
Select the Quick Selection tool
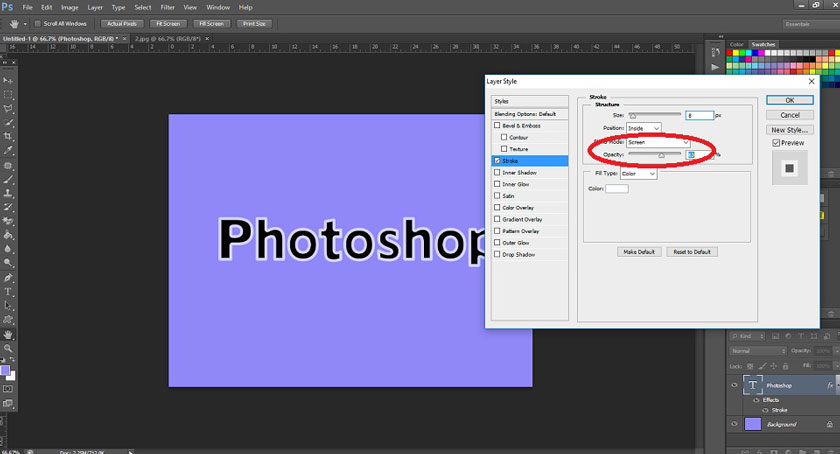click(x=8, y=122)
